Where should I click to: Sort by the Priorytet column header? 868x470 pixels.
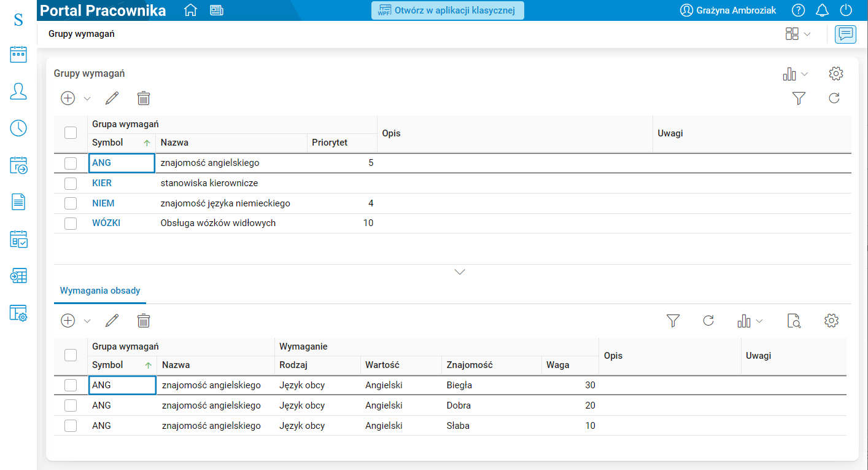click(x=330, y=143)
